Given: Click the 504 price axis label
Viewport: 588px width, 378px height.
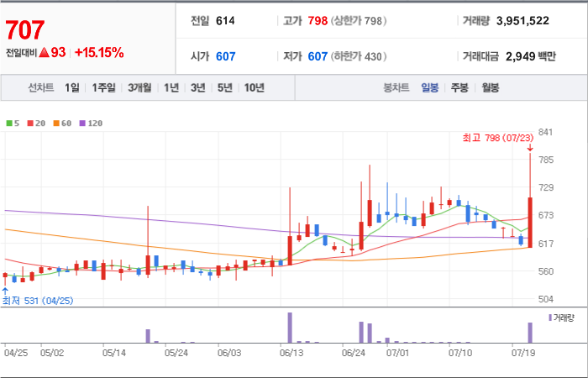Looking at the screenshot, I should (546, 299).
